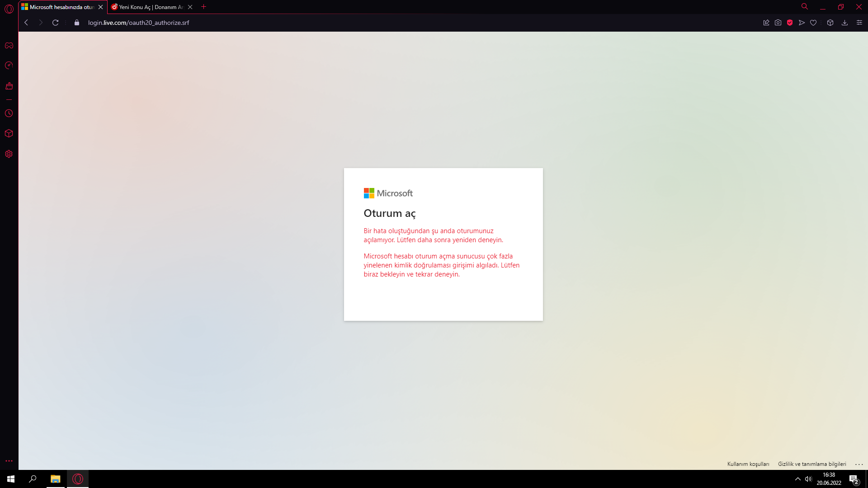Screen dimensions: 868x488
Task: Open Easy Setup sliders icon
Action: (x=859, y=23)
